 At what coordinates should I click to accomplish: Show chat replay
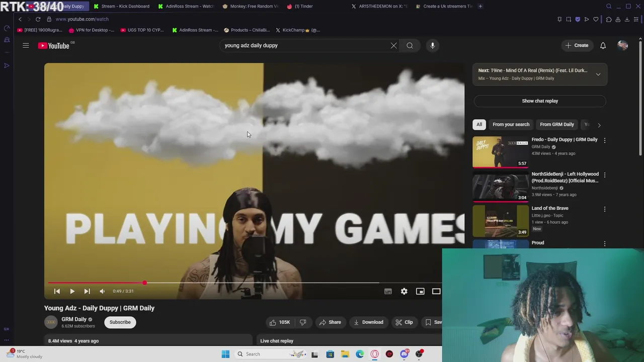[x=540, y=101]
